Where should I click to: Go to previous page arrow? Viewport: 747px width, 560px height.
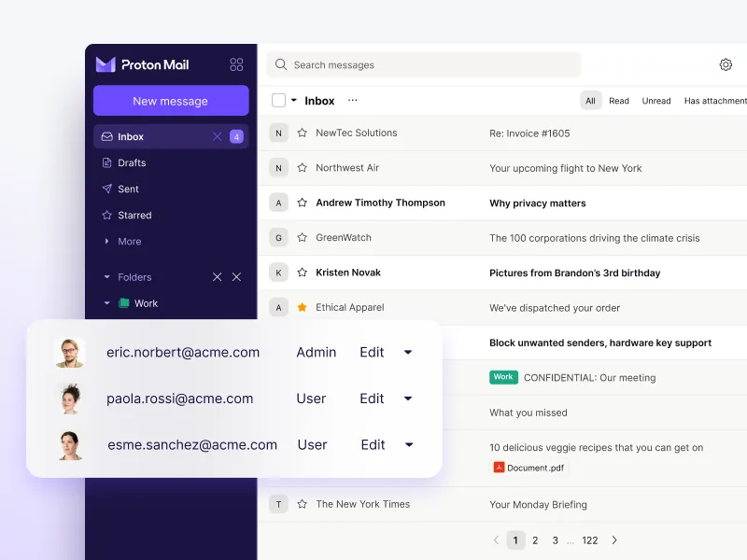(x=497, y=540)
